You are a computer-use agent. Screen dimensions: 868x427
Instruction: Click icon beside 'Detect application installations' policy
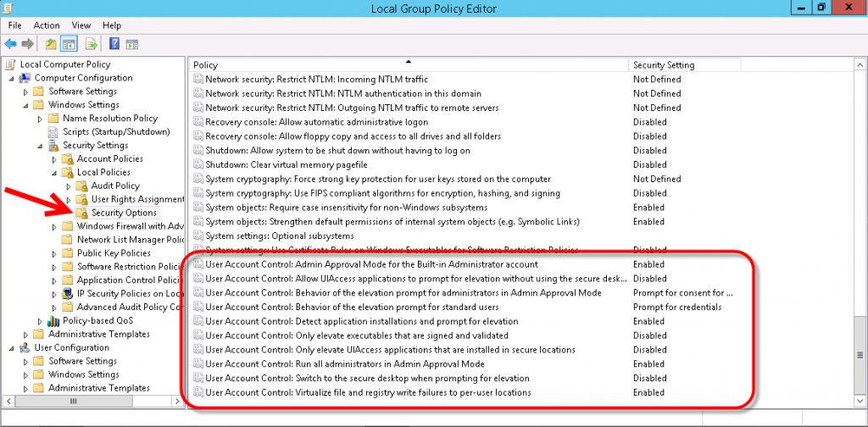tap(198, 321)
